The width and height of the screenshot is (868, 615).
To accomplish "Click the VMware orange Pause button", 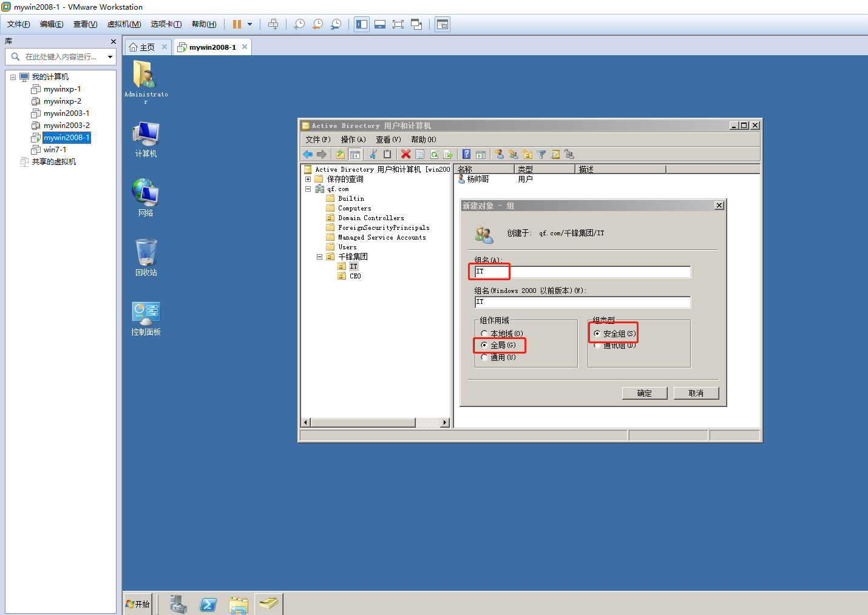I will (x=237, y=24).
